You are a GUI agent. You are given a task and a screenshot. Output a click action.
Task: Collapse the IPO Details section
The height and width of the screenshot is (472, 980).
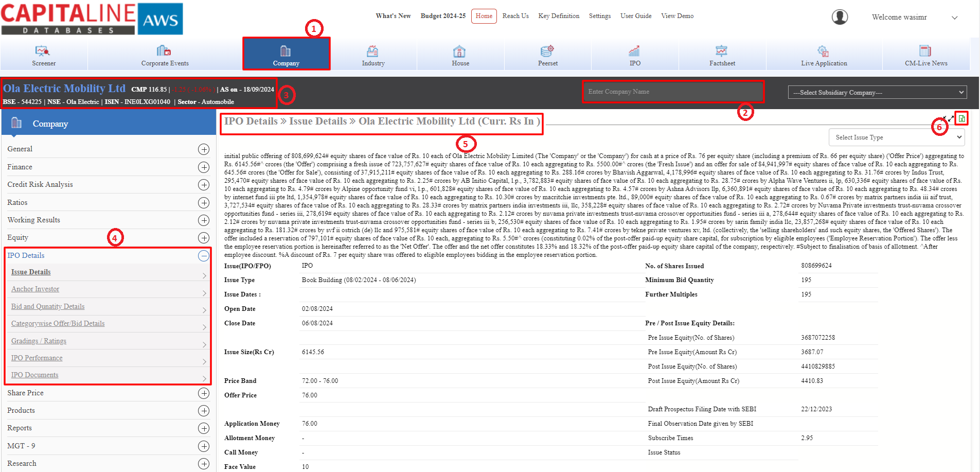click(x=204, y=256)
